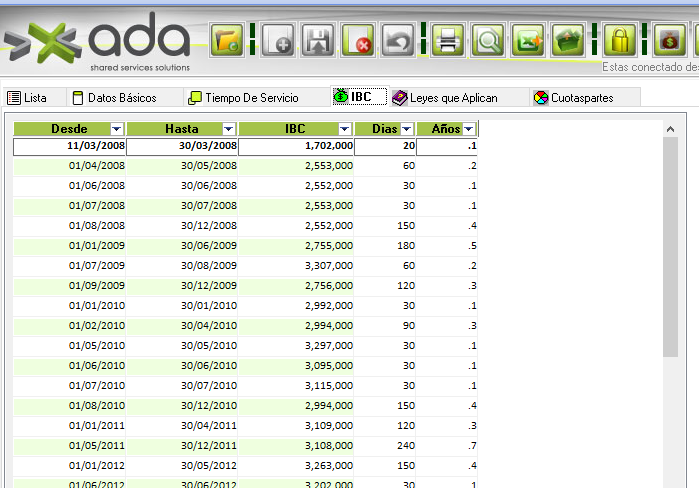Viewport: 699px width, 488px height.
Task: Save using the floppy disk icon
Action: coord(318,41)
